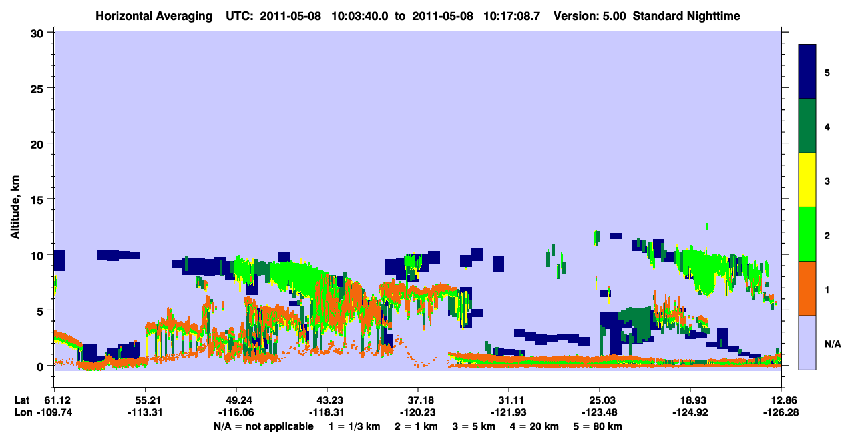Click the yellow level 3 legend swatch

point(807,180)
